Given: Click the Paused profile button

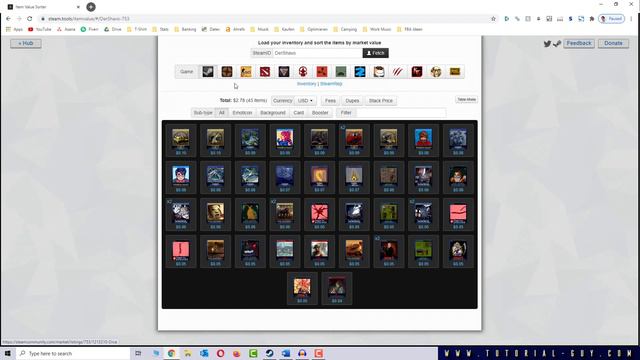Looking at the screenshot, I should pyautogui.click(x=611, y=19).
